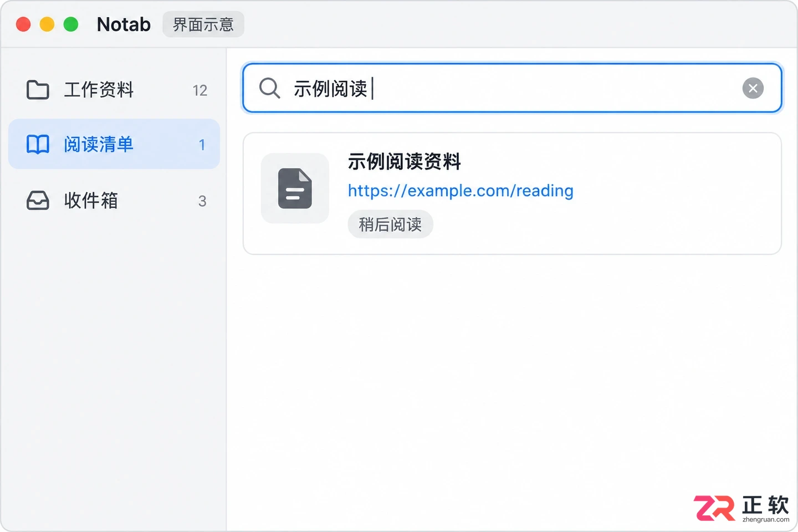Click the count 1 next to 阅读清单
This screenshot has height=532, width=798.
202,145
